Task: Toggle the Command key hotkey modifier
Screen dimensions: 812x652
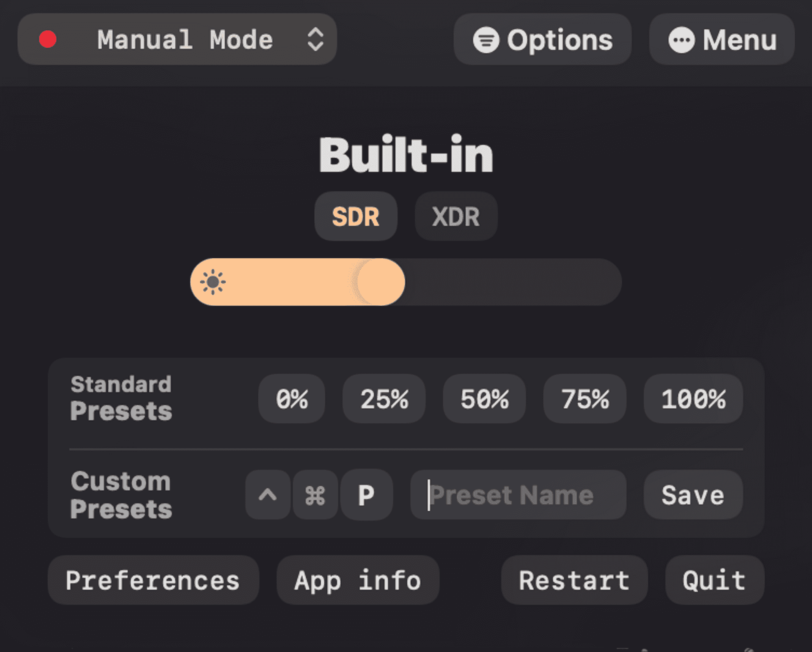Action: click(x=315, y=495)
